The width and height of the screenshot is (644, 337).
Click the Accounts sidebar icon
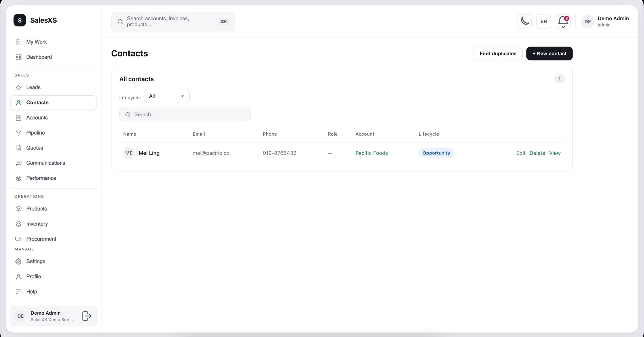tap(19, 118)
